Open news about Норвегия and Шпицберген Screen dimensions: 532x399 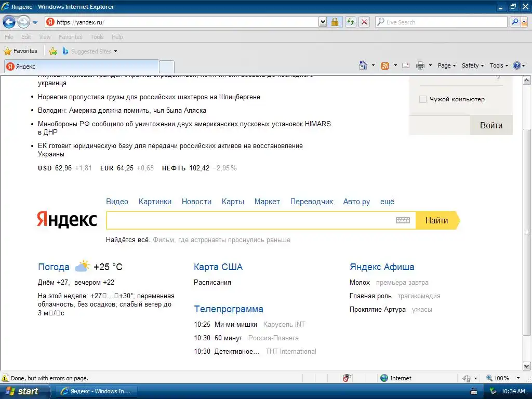coord(149,97)
